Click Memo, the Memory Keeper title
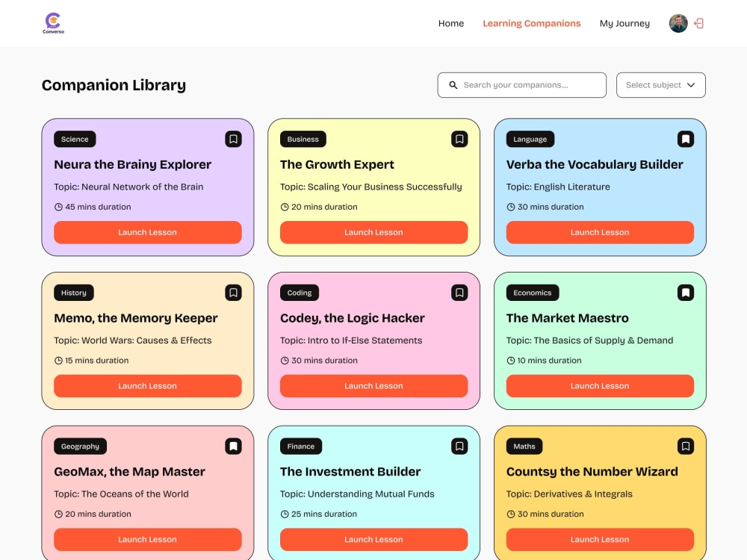Viewport: 747px width, 560px height. [x=136, y=318]
